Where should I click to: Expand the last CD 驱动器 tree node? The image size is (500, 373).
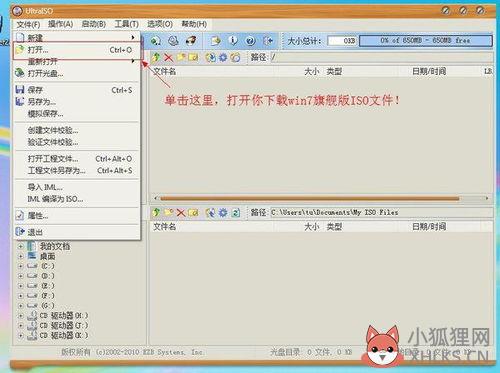point(21,335)
